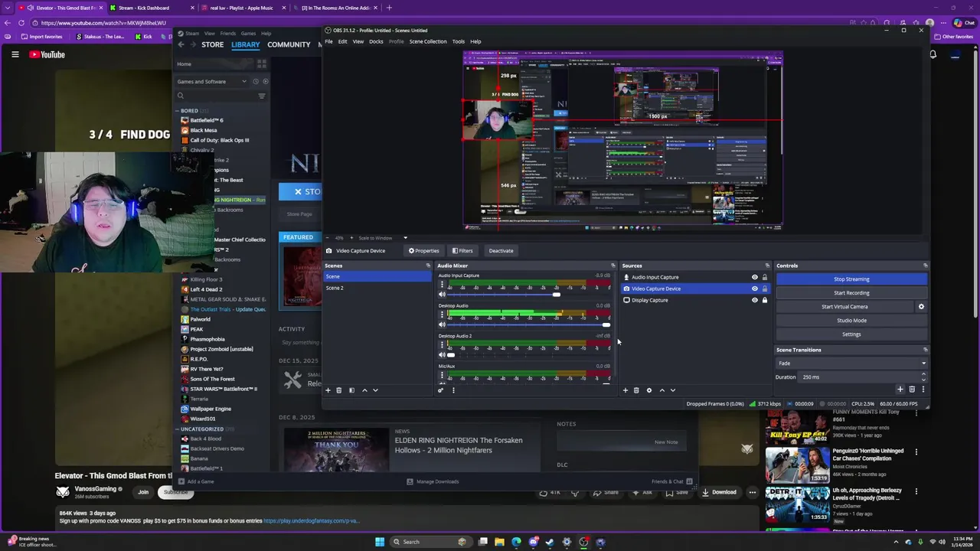Click Stop Streaming button
The height and width of the screenshot is (551, 980).
pyautogui.click(x=851, y=279)
